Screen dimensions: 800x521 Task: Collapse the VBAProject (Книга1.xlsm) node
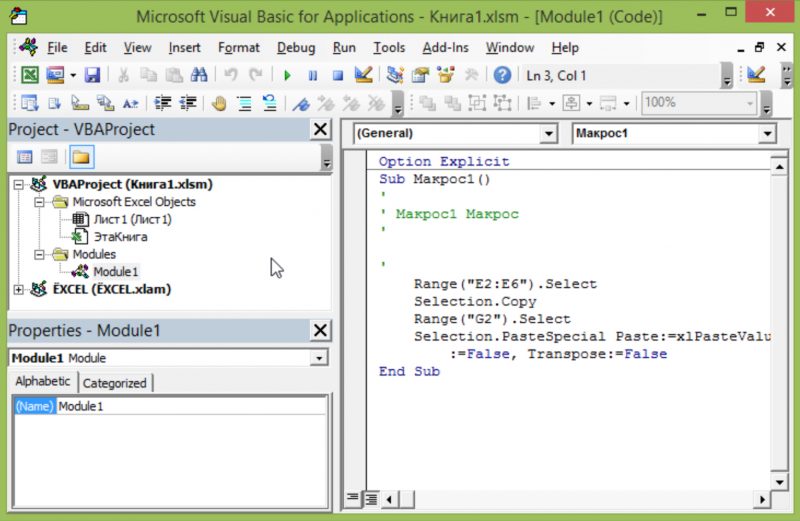tap(18, 184)
